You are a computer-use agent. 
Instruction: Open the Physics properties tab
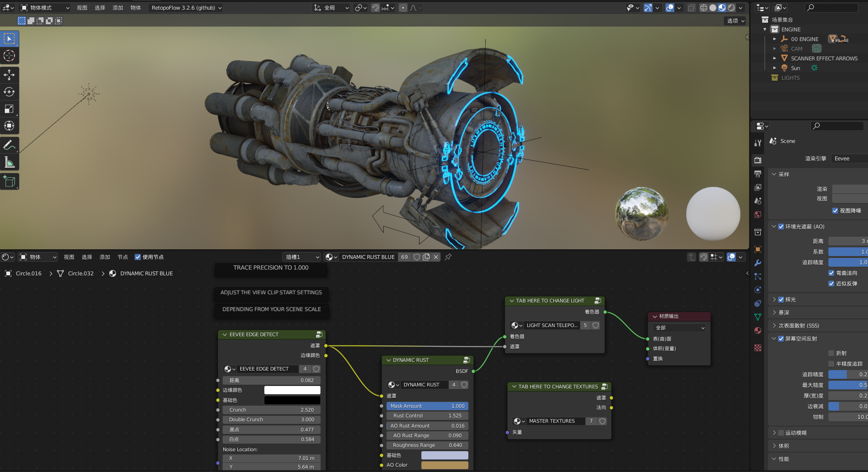[758, 290]
